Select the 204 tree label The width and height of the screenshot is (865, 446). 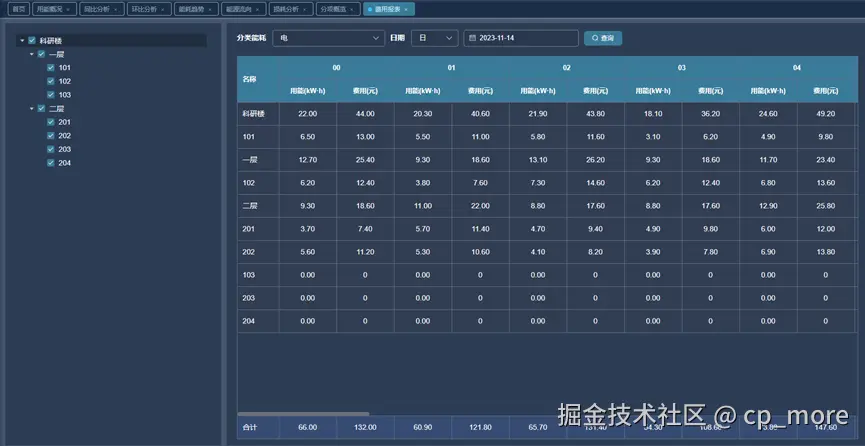click(x=65, y=163)
